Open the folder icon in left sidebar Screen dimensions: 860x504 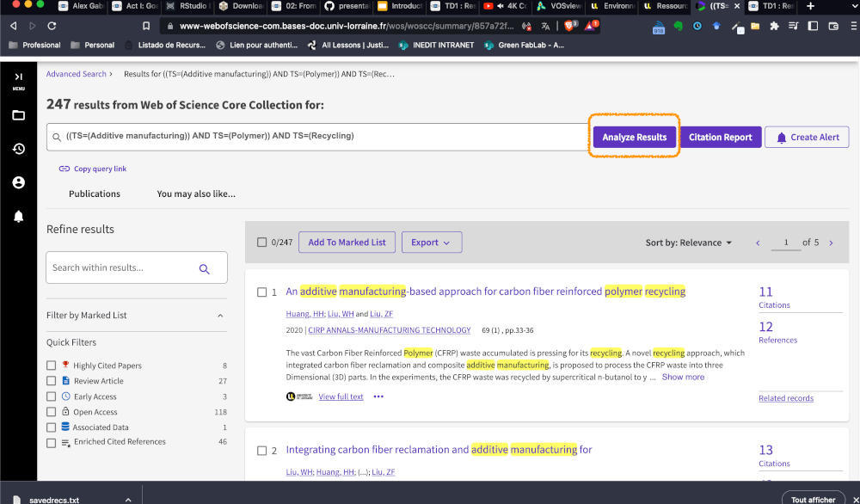tap(18, 115)
